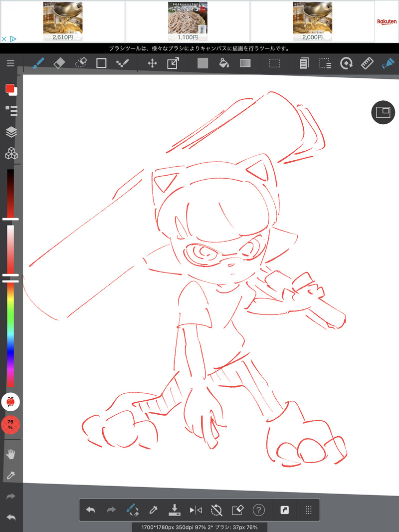Screen dimensions: 399x532
Task: Open the 76% opacity control
Action: click(x=10, y=424)
